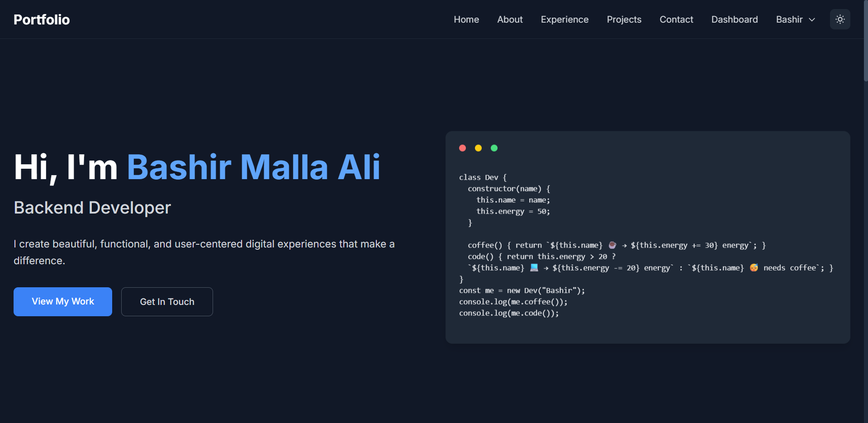The height and width of the screenshot is (423, 868).
Task: Toggle the light mode sun icon
Action: click(840, 19)
